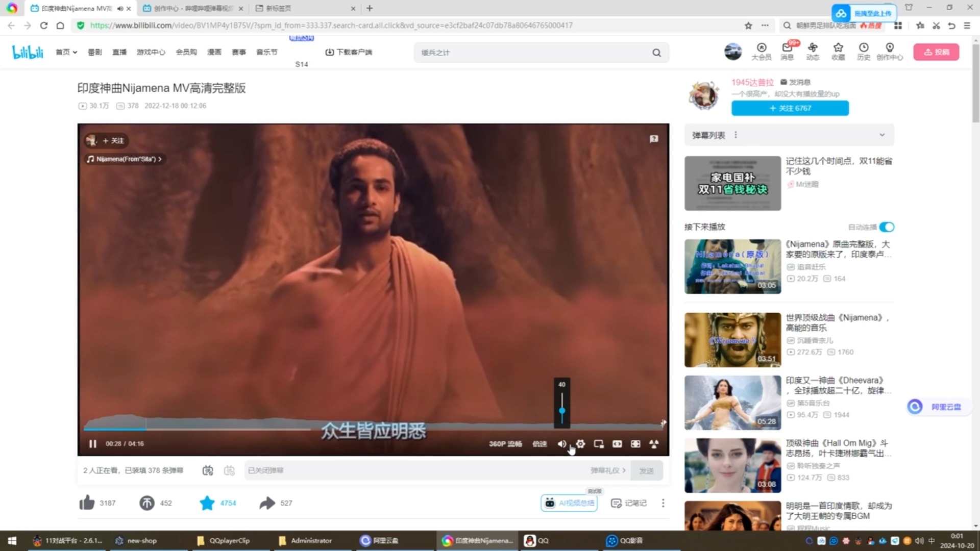Image resolution: width=980 pixels, height=551 pixels.
Task: Click the pink 投稿 upload button
Action: (936, 52)
